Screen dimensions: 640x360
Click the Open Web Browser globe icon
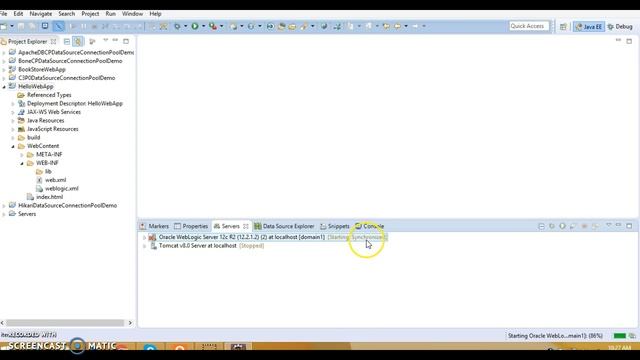[324, 26]
